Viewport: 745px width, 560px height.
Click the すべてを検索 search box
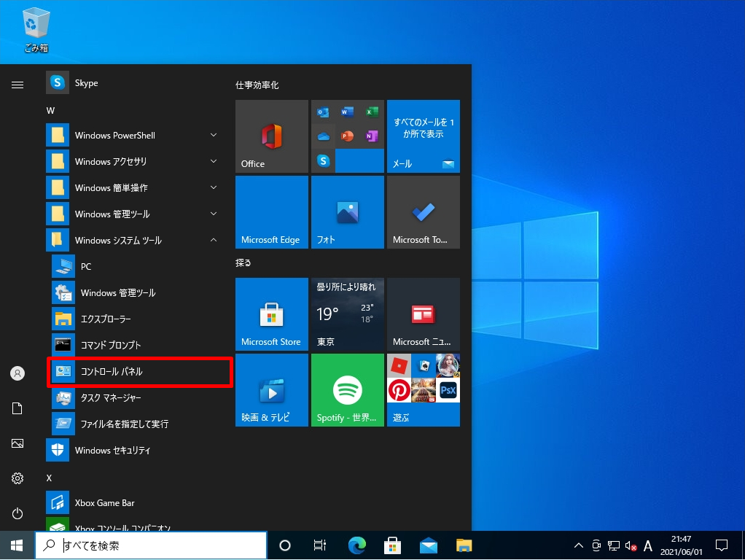151,545
